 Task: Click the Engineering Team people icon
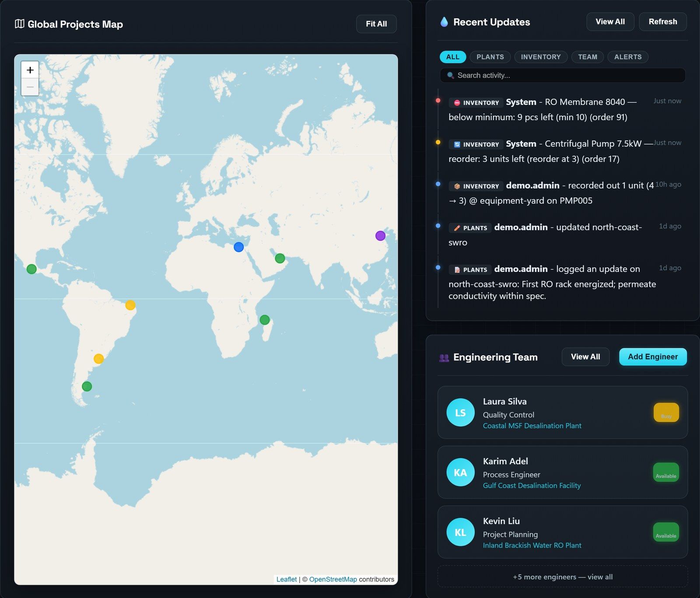click(444, 358)
